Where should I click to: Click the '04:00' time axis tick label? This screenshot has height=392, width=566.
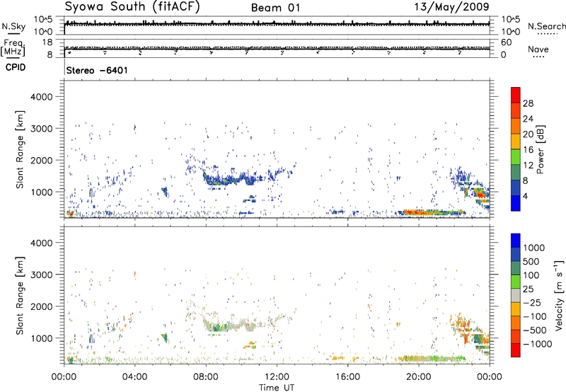tap(135, 377)
